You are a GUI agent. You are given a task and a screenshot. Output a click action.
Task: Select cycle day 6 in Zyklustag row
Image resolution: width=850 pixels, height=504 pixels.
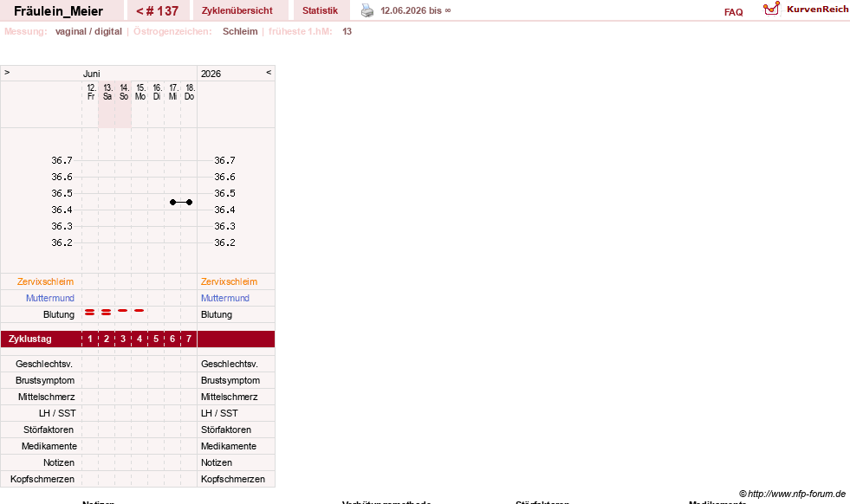point(172,339)
